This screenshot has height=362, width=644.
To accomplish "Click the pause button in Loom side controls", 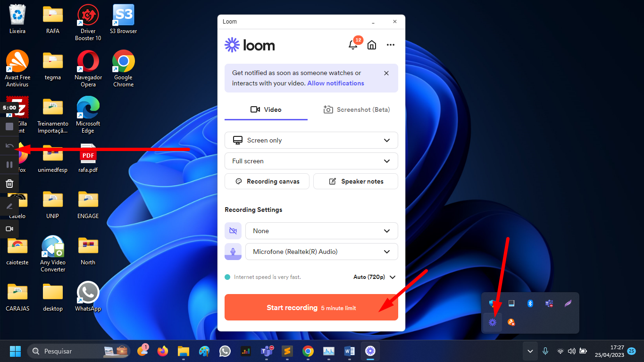I will pos(9,165).
